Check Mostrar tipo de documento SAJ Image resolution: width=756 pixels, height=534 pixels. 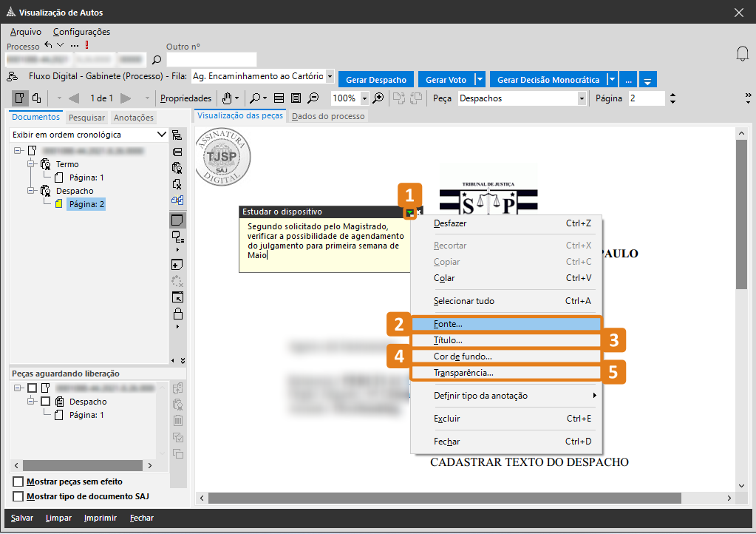click(x=18, y=496)
